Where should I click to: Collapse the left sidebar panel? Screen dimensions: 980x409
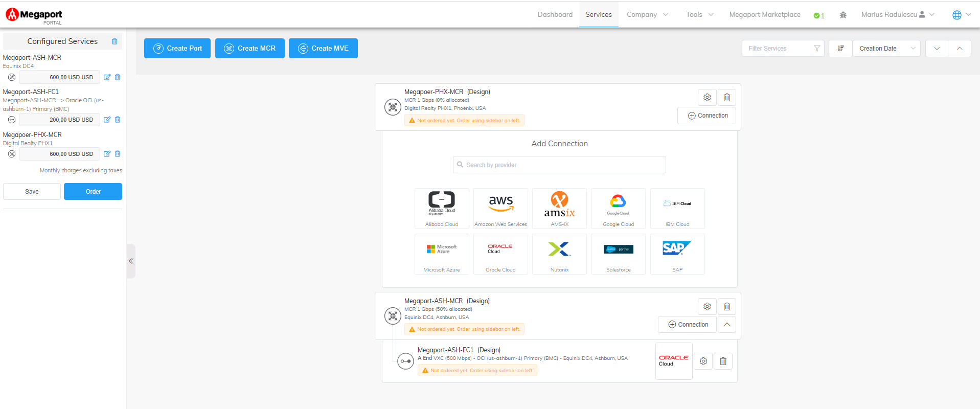tap(131, 261)
